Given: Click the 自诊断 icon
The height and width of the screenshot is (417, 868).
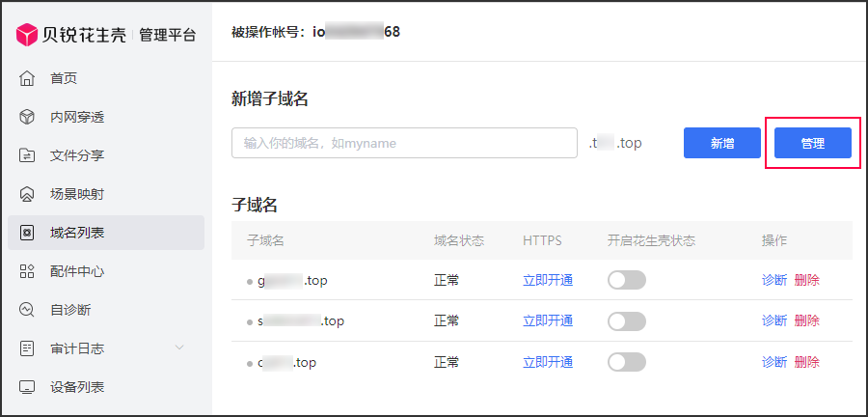Looking at the screenshot, I should point(27,310).
